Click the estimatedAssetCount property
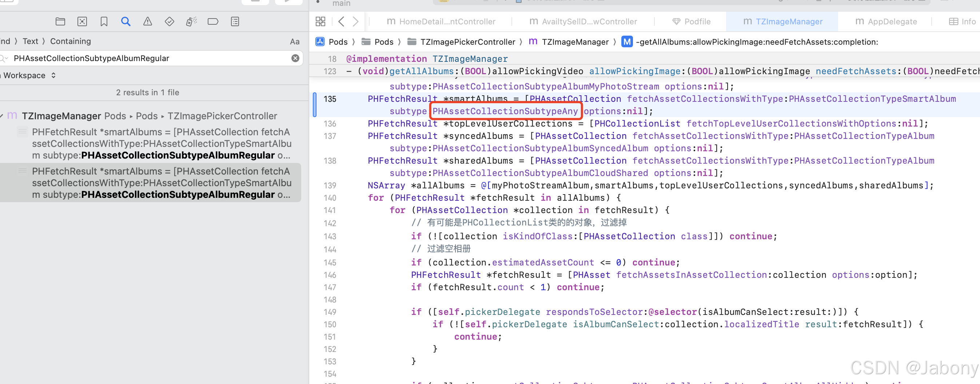980x384 pixels. [x=543, y=262]
